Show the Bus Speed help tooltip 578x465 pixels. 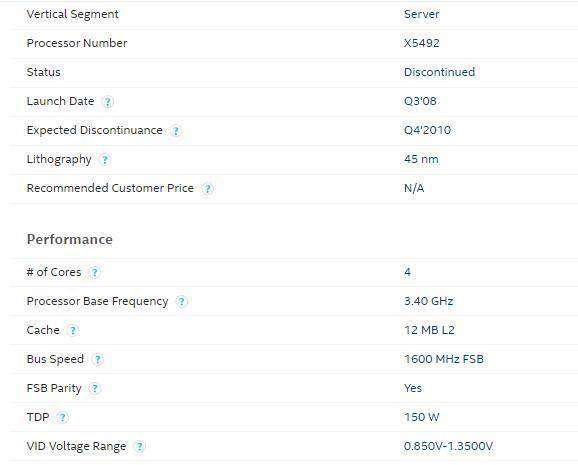97,360
